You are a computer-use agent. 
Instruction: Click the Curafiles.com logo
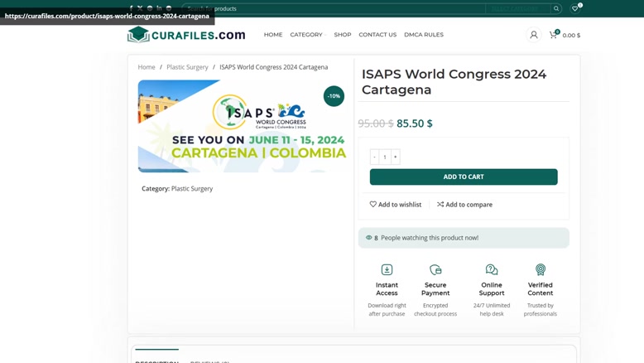[x=186, y=35]
